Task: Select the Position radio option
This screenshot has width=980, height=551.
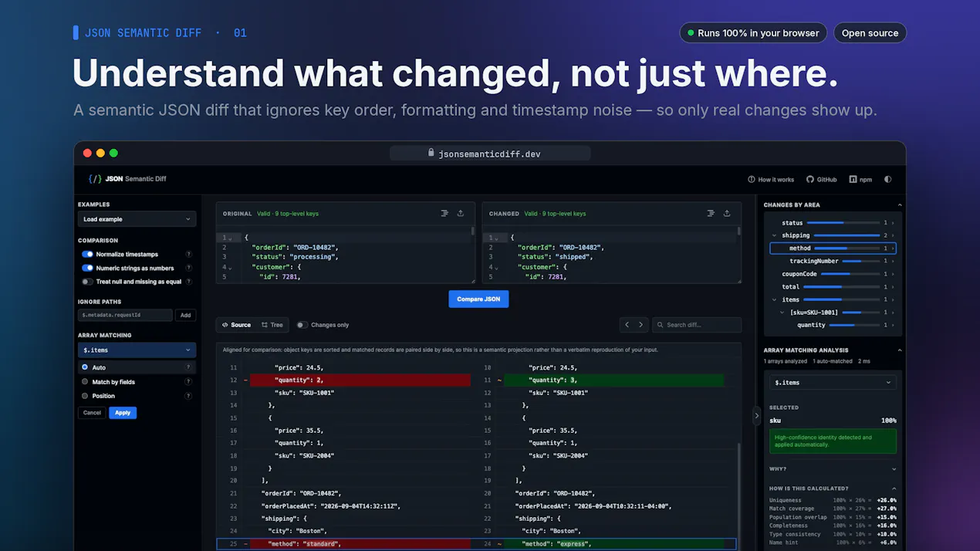Action: pos(85,396)
